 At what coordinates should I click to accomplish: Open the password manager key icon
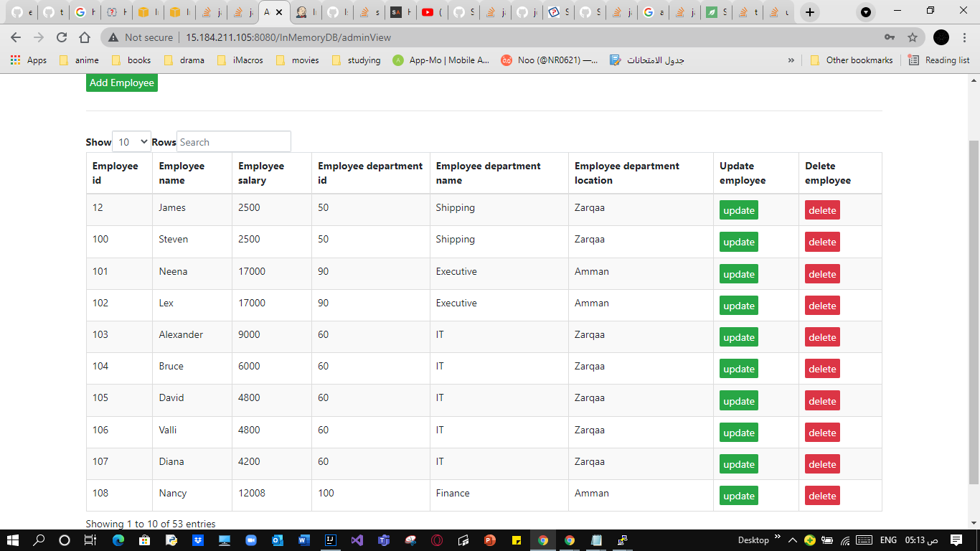(890, 37)
